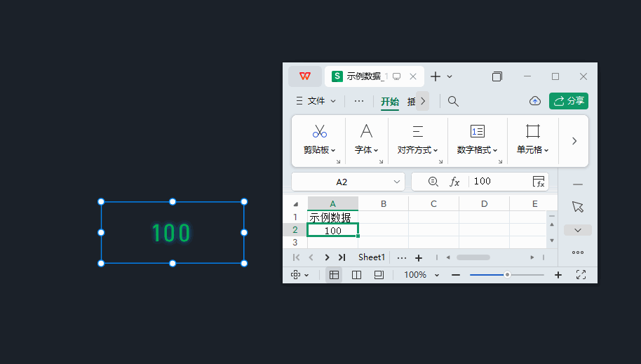Screen dimensions: 641x364
Task: Click the cloud upload save icon
Action: click(534, 101)
